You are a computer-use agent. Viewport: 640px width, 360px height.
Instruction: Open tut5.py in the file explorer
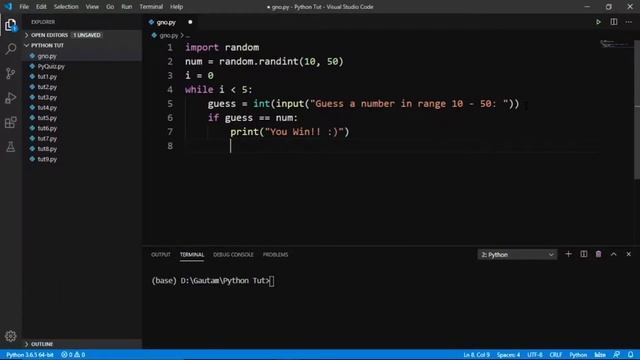(x=82, y=118)
